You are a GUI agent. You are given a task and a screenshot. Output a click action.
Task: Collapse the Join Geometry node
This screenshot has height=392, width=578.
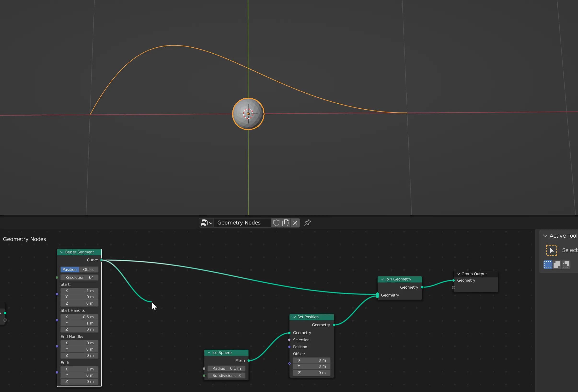click(382, 279)
